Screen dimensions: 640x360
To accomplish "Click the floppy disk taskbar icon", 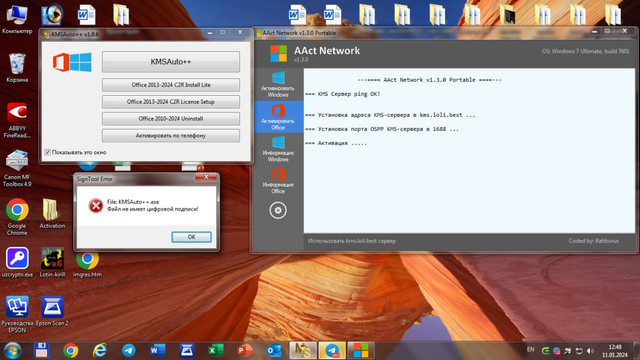I will click(x=41, y=351).
